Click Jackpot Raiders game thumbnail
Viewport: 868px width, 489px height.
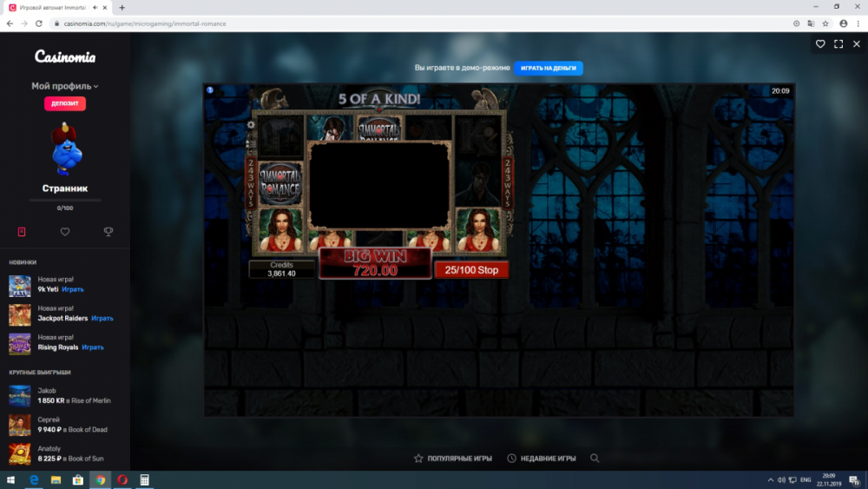point(20,314)
